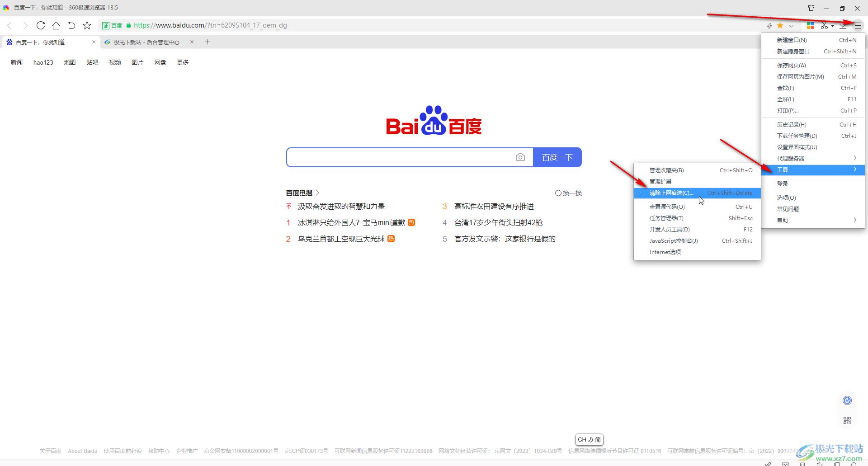This screenshot has height=466, width=868.
Task: Click the skin shirt icon in title bar
Action: click(811, 8)
